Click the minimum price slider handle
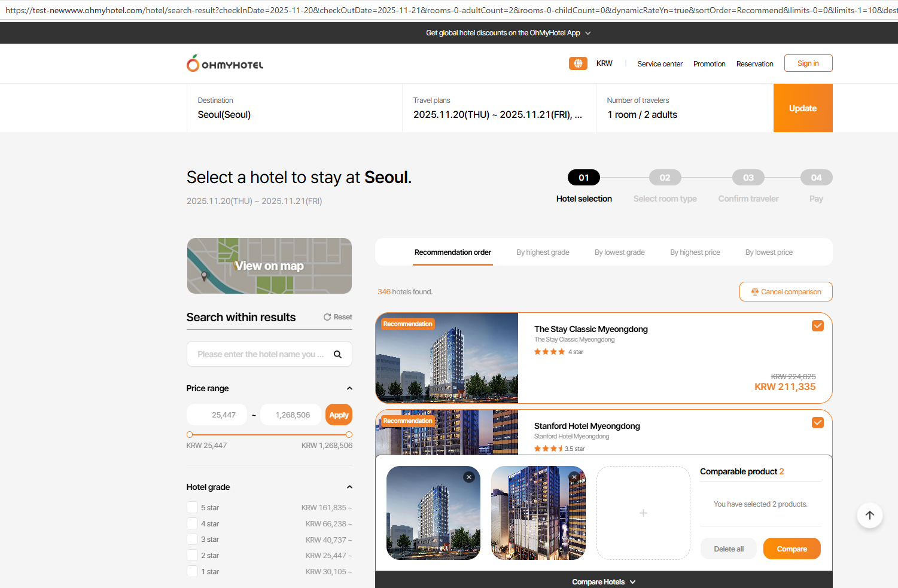 (x=190, y=435)
